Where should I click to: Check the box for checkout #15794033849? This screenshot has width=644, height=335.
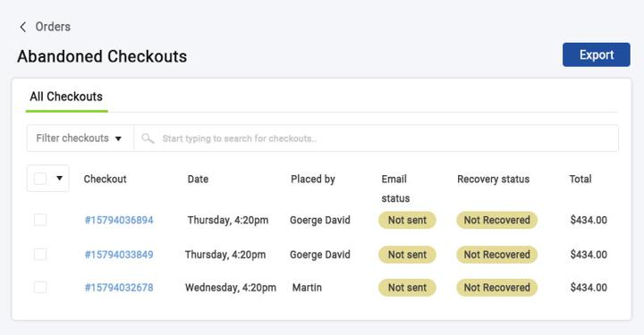click(40, 255)
